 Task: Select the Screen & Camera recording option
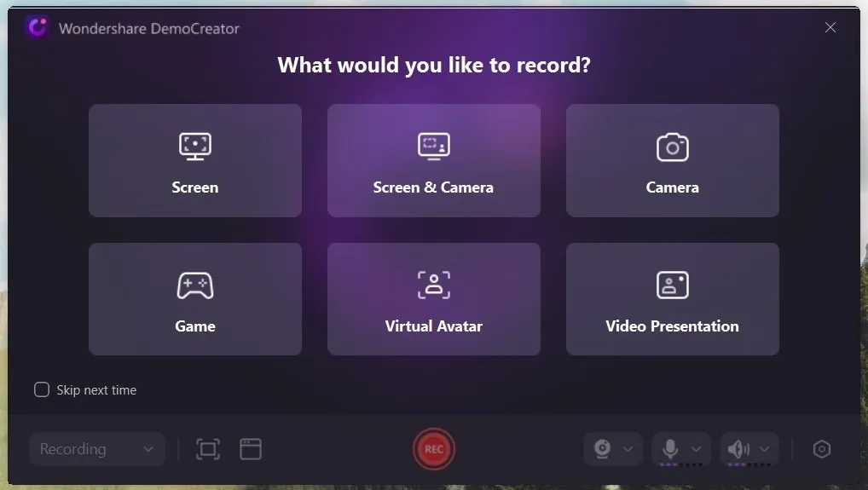pyautogui.click(x=433, y=160)
